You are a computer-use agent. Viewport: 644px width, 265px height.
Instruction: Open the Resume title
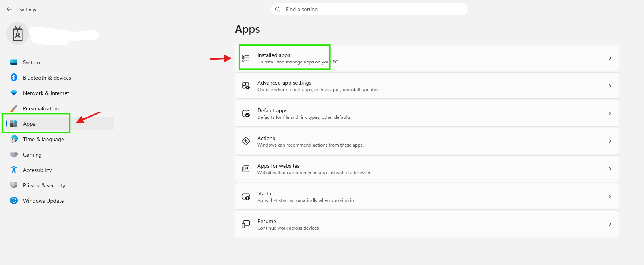pos(267,221)
